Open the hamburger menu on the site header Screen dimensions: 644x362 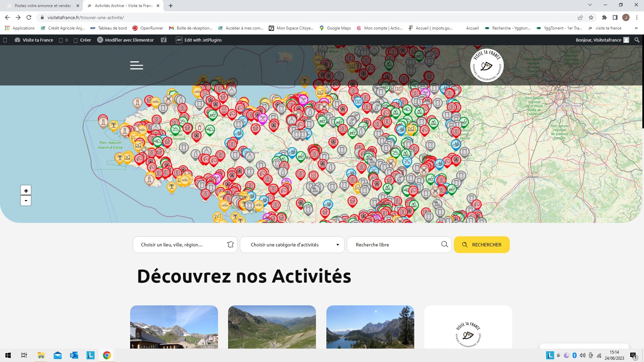[137, 65]
